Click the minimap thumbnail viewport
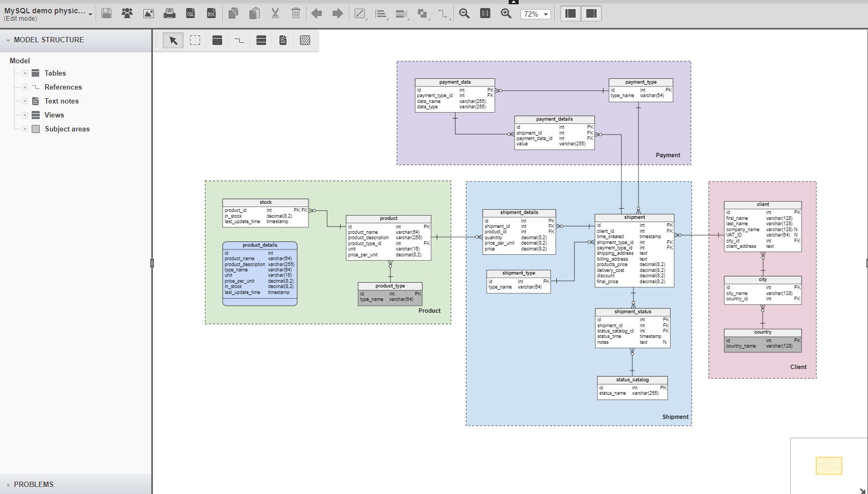 pyautogui.click(x=829, y=466)
